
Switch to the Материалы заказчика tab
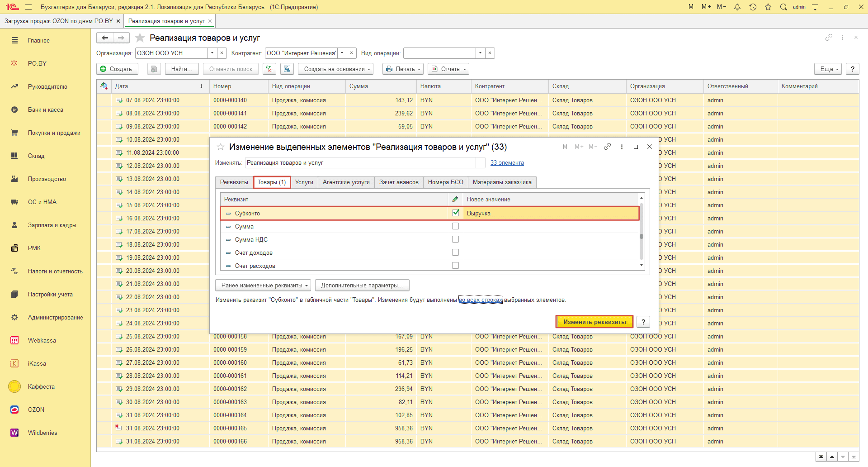tap(502, 182)
